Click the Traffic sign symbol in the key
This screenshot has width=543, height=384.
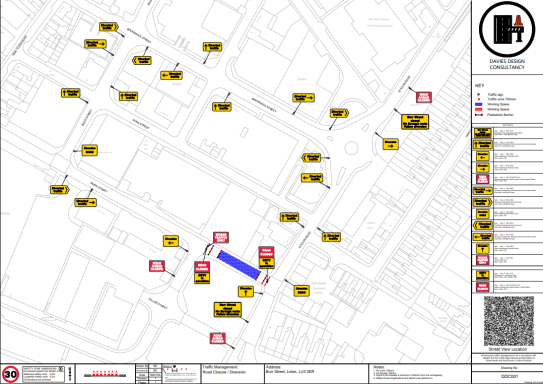point(479,95)
